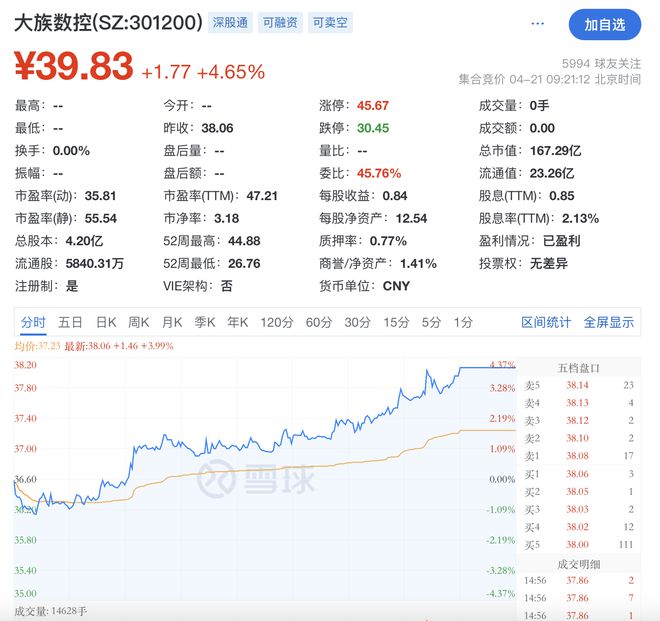The height and width of the screenshot is (621, 660).
Task: Click the 均价:37.23 average price label
Action: pos(37,346)
